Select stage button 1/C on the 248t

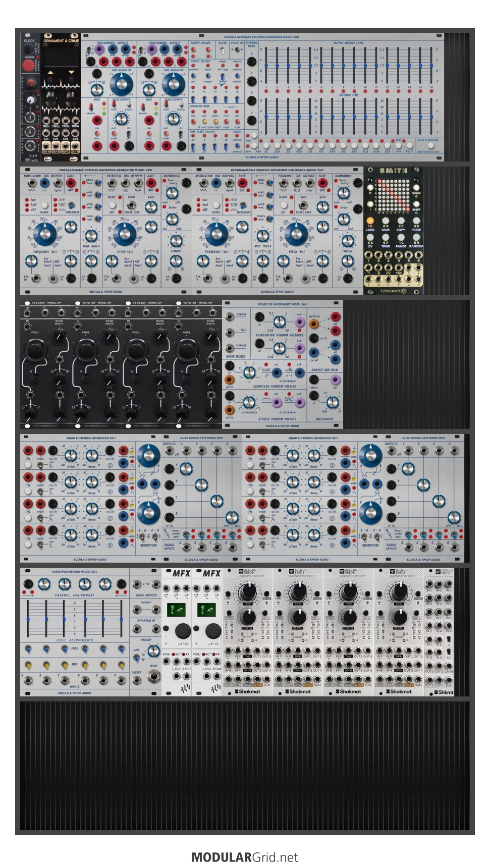click(x=266, y=145)
